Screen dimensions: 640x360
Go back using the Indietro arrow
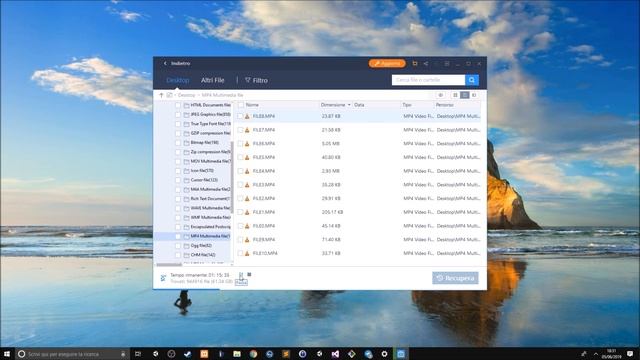click(x=165, y=63)
